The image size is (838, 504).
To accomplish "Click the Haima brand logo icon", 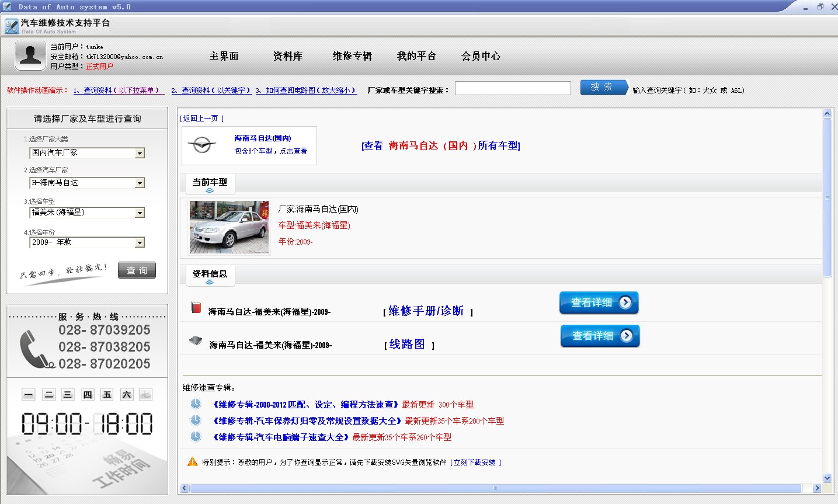I will point(202,145).
